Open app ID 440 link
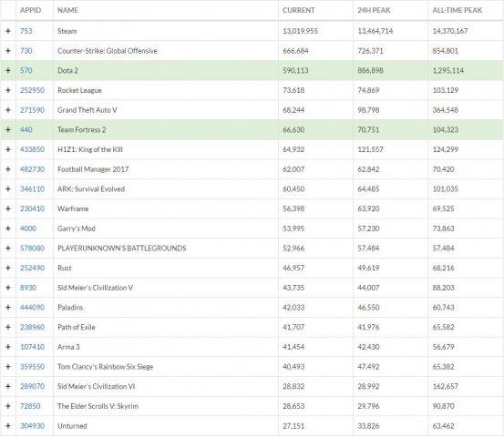This screenshot has width=504, height=437. pos(26,129)
